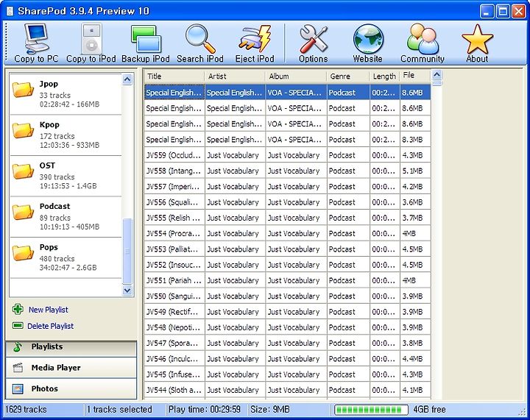Click the playlist list scrollbar thumb
The height and width of the screenshot is (420, 530).
pyautogui.click(x=127, y=251)
